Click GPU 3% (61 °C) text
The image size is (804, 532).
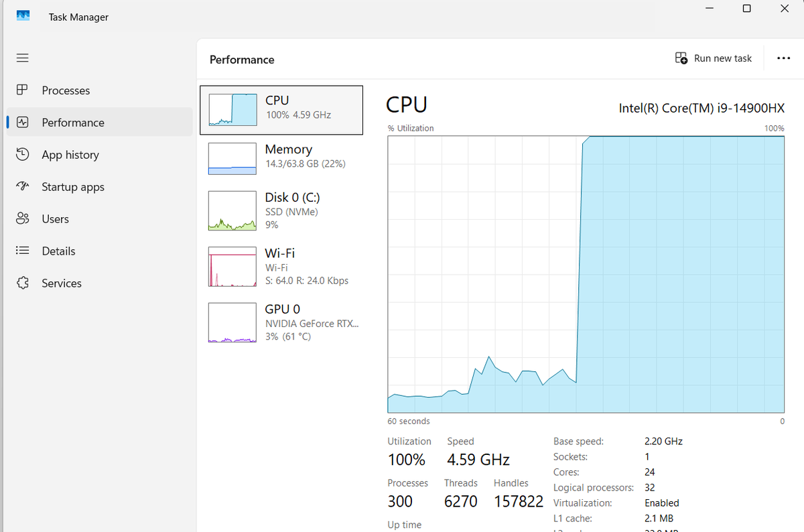click(x=288, y=336)
